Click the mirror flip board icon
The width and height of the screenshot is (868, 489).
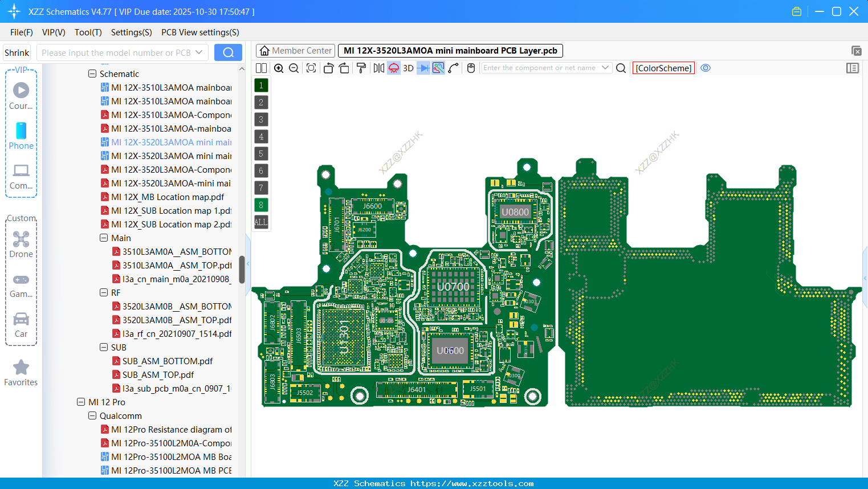(377, 68)
